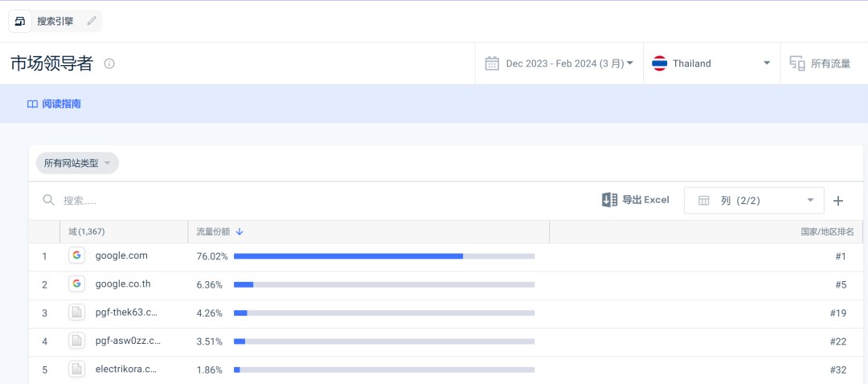Click the plus icon to add column
Viewport: 868px width, 384px height.
point(838,201)
